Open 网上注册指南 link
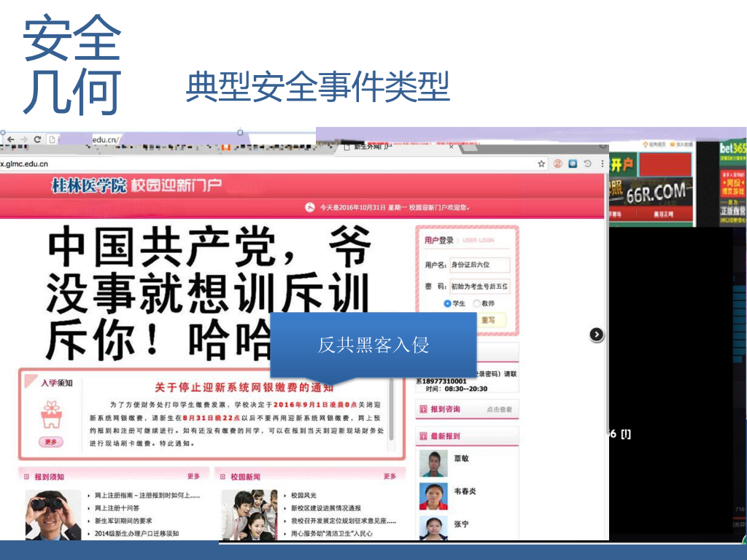 point(147,495)
